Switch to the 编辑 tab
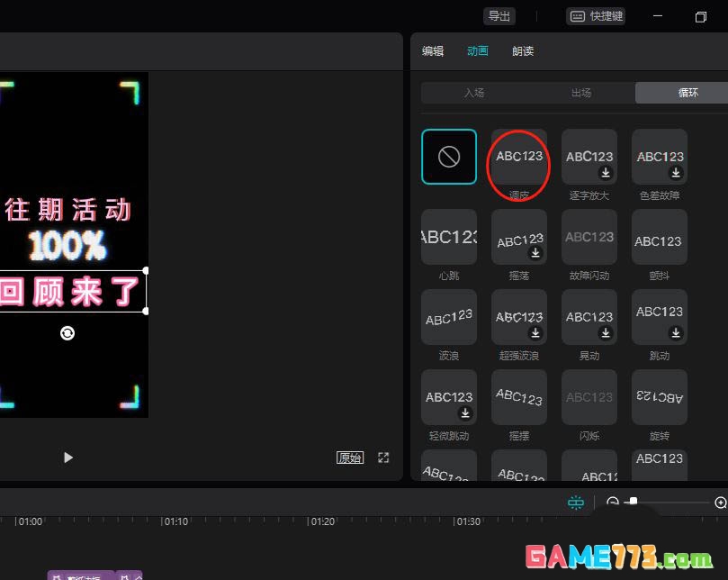The image size is (728, 580). pos(433,51)
